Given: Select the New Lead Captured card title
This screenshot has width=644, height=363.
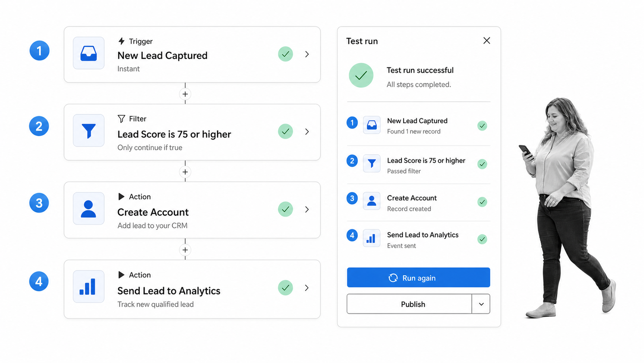Looking at the screenshot, I should [162, 55].
